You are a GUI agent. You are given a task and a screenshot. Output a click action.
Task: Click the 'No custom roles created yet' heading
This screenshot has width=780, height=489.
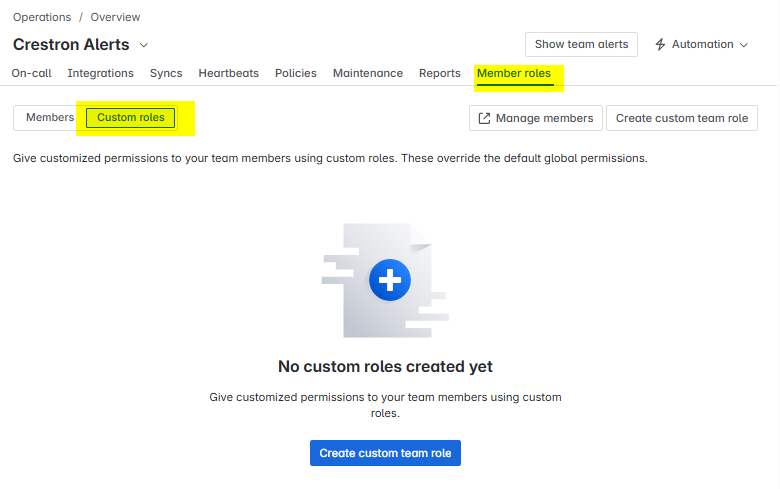pos(385,366)
